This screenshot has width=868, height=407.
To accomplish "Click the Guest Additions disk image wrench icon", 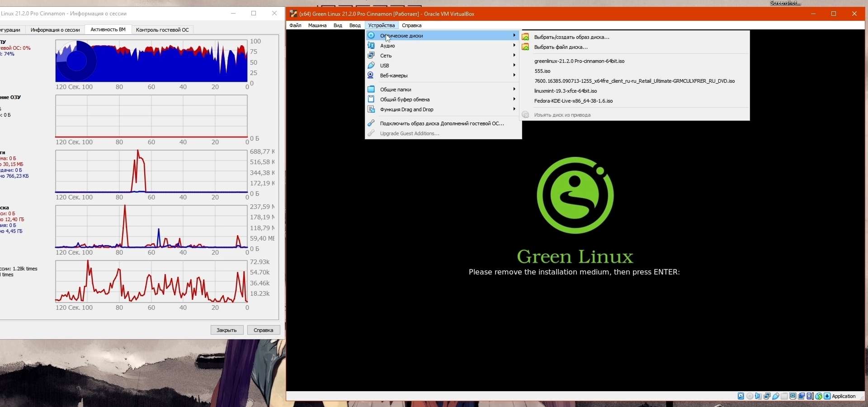I will (x=371, y=123).
